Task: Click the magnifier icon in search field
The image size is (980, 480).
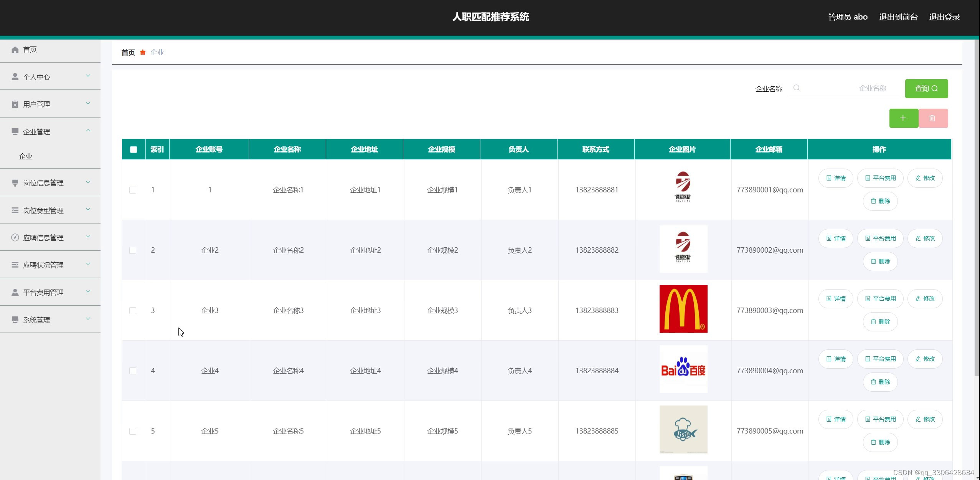Action: click(797, 88)
